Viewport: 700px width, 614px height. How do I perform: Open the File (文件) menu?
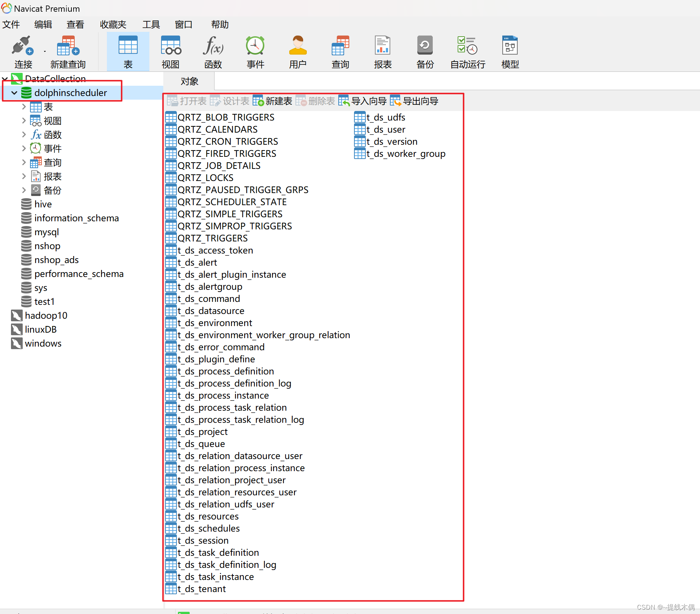pos(11,25)
